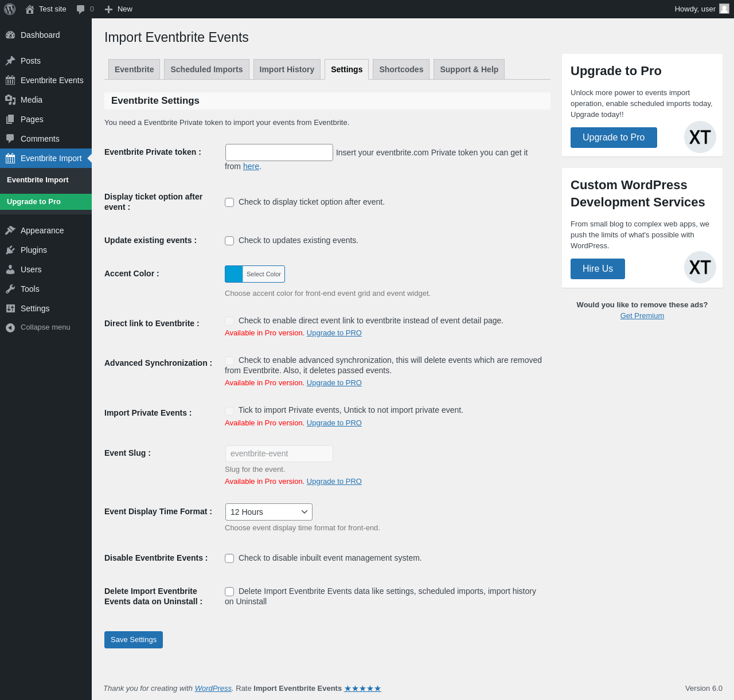734x700 pixels.
Task: Go to the Import History tab
Action: pyautogui.click(x=287, y=69)
